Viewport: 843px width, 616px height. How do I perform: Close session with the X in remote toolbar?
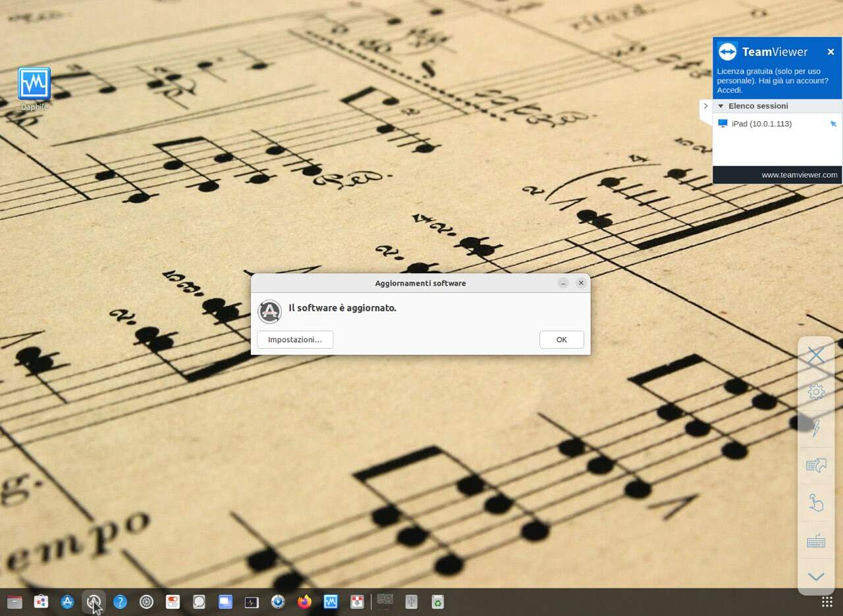click(x=816, y=355)
